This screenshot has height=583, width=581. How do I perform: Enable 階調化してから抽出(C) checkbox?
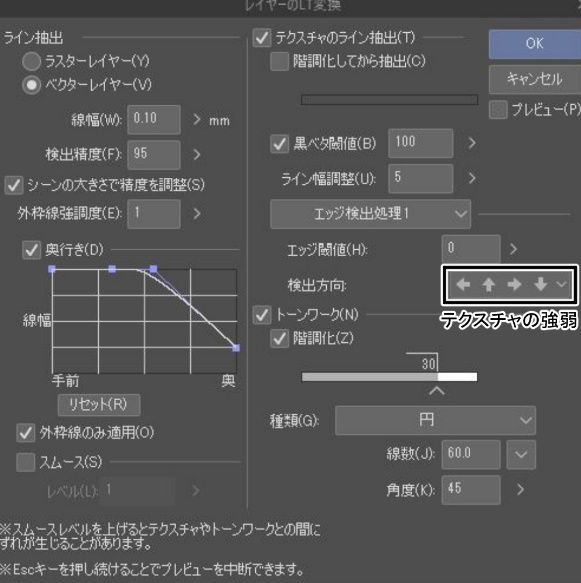280,61
